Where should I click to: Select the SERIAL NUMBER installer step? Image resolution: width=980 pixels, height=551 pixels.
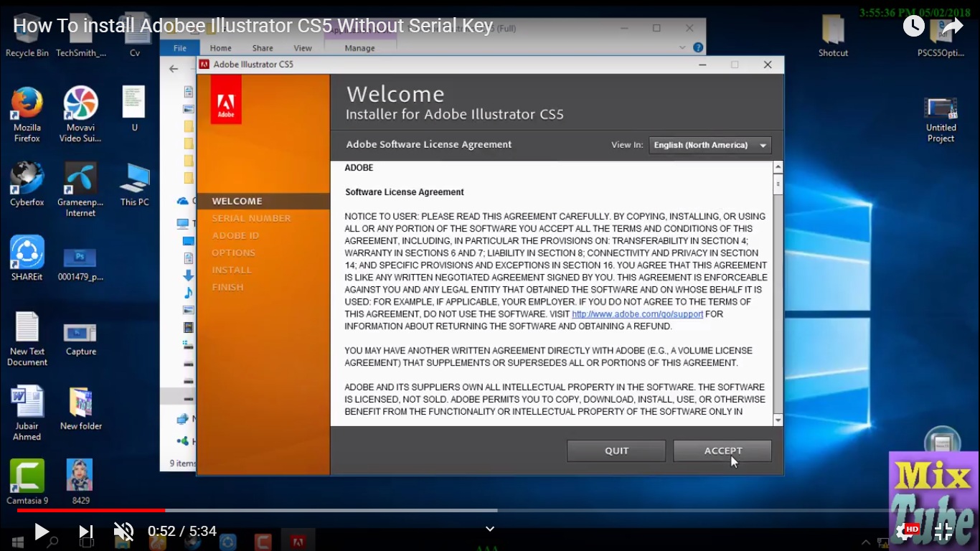click(251, 218)
